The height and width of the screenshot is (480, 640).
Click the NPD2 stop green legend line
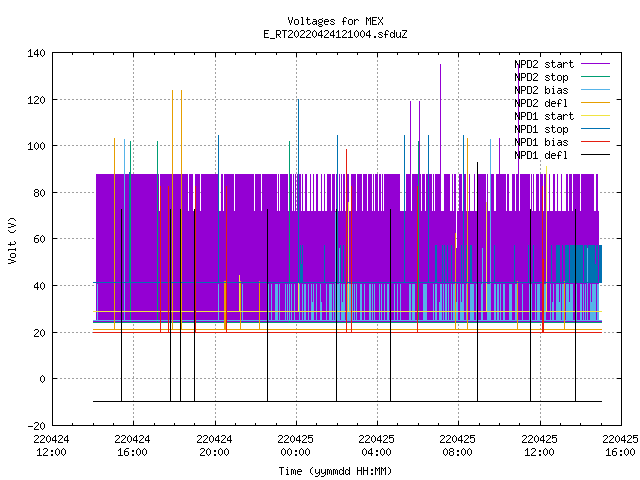click(x=595, y=77)
